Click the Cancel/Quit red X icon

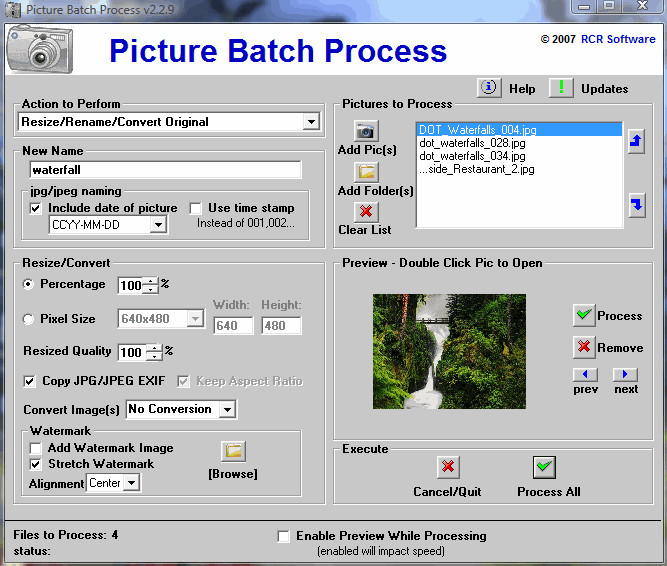point(448,467)
